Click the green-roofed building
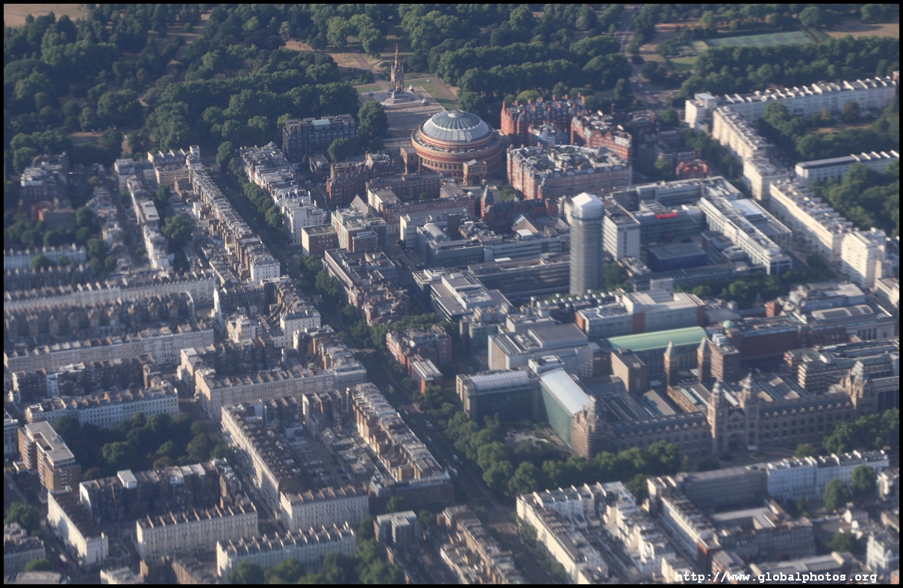The height and width of the screenshot is (588, 903). [656, 340]
